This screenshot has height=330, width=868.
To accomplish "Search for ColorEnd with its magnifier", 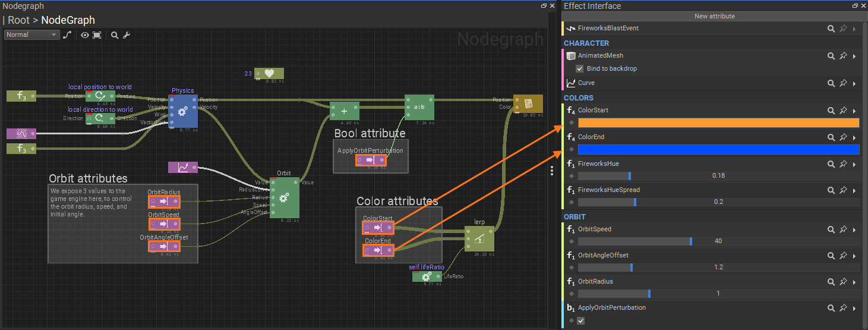I will tap(832, 137).
